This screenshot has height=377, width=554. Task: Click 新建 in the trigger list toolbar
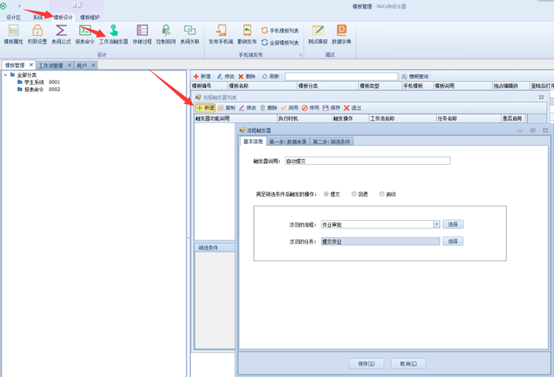[205, 108]
